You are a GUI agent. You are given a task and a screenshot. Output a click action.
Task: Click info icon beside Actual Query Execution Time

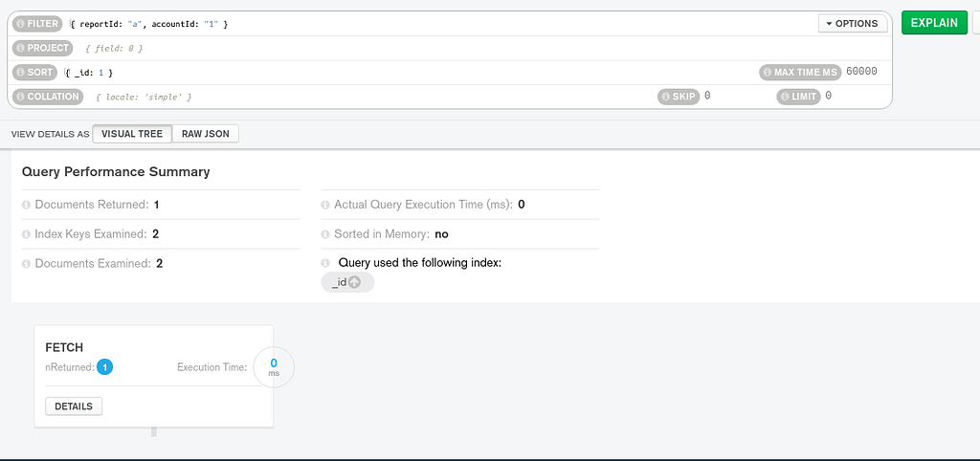(325, 205)
